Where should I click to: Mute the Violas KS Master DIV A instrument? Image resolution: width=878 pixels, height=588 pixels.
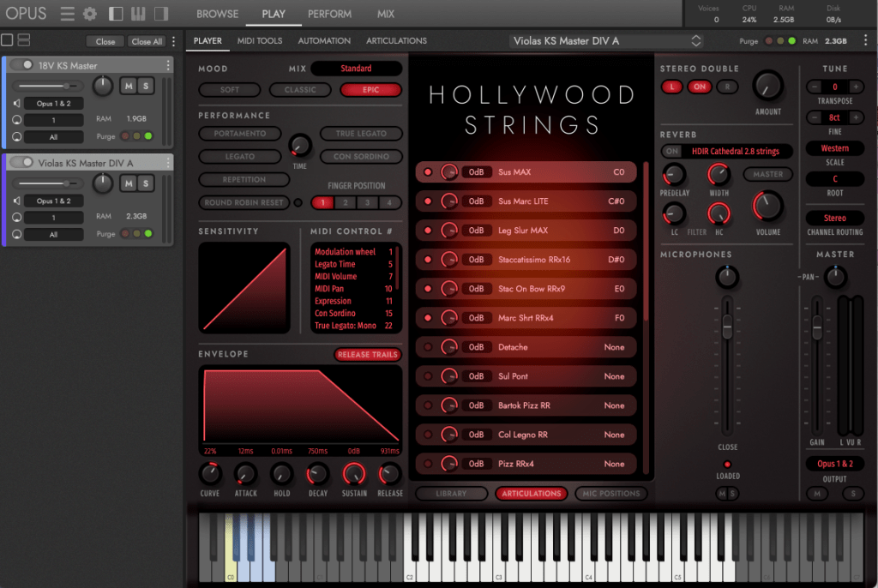pos(129,183)
